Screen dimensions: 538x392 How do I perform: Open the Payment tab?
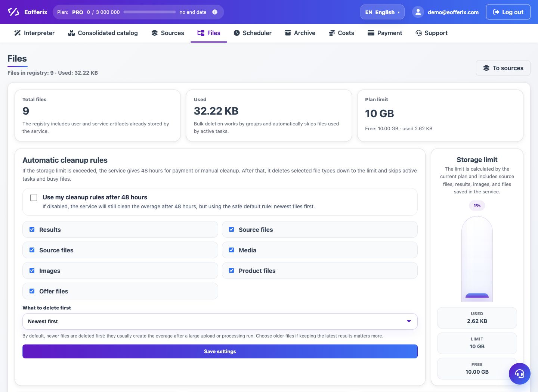(385, 33)
